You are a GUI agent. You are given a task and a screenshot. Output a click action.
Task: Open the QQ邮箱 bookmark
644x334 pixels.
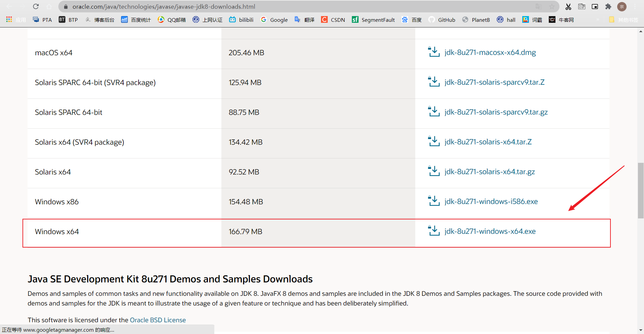[172, 20]
